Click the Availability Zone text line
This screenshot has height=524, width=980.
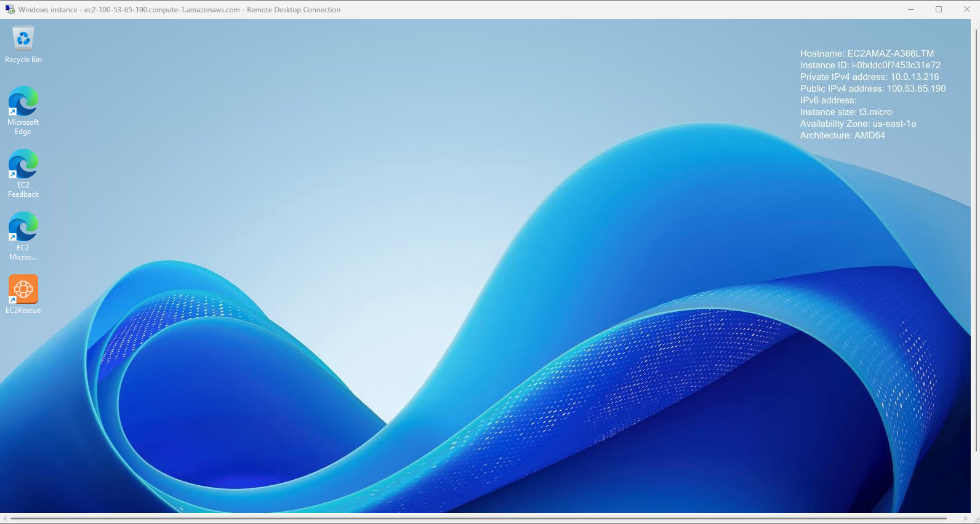coord(857,124)
